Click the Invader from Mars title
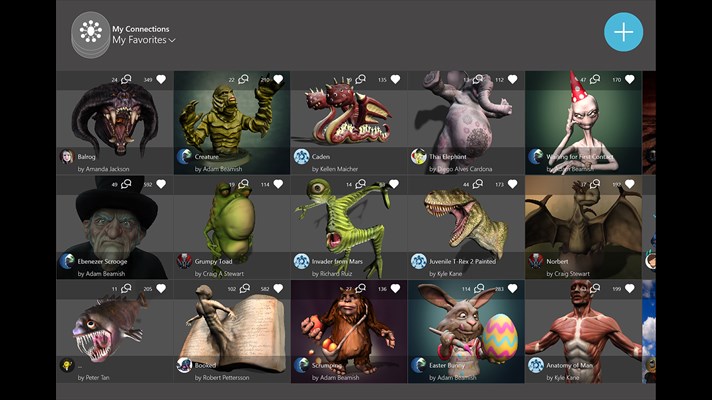The image size is (712, 400). point(337,262)
